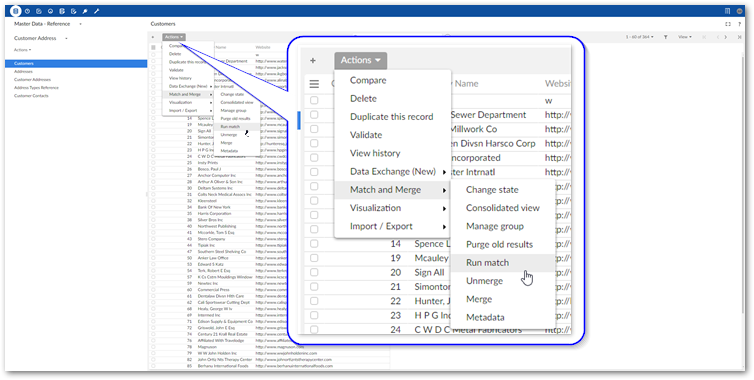This screenshot has height=380, width=754.
Task: Click Change state in the enlarged callout
Action: coord(503,190)
